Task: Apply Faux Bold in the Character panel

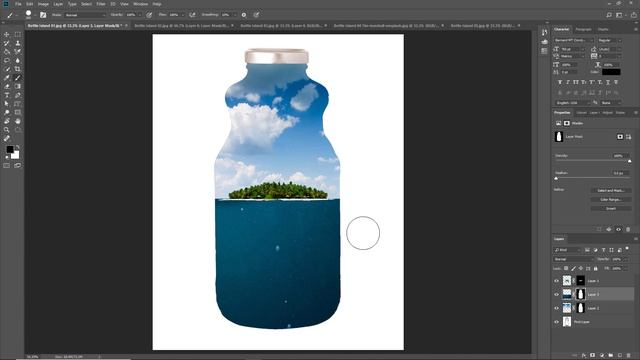Action: (560, 82)
